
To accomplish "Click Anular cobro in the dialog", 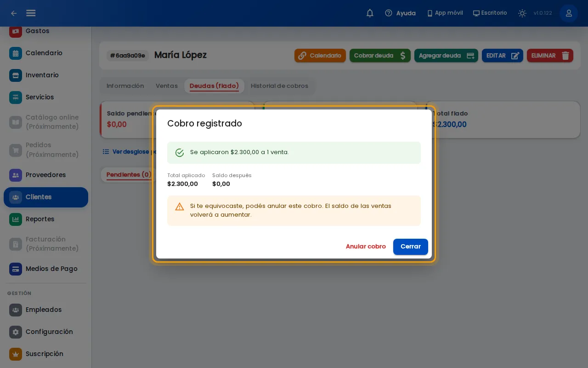I will pos(366,247).
